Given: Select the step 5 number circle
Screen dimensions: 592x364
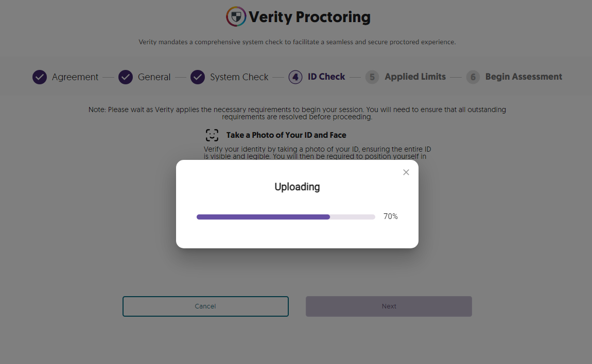Looking at the screenshot, I should point(372,77).
